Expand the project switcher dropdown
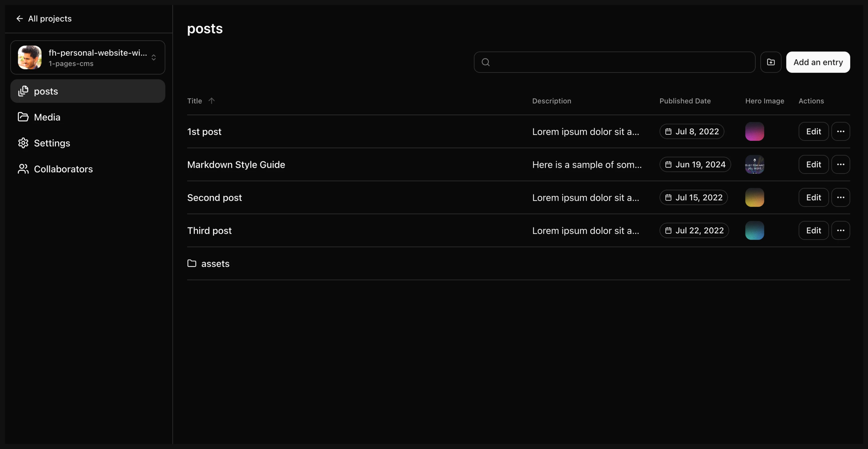Screen dimensions: 868x449 pos(154,58)
